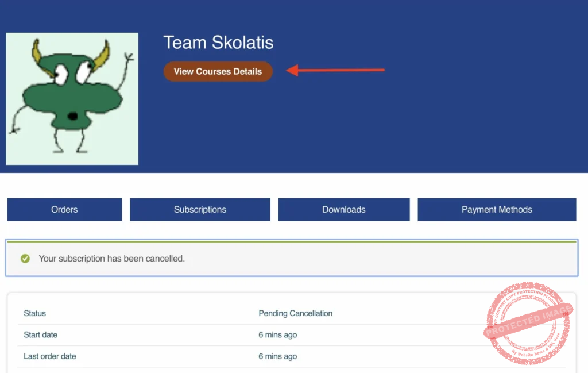Open the Orders tab
The image size is (588, 373).
64,210
